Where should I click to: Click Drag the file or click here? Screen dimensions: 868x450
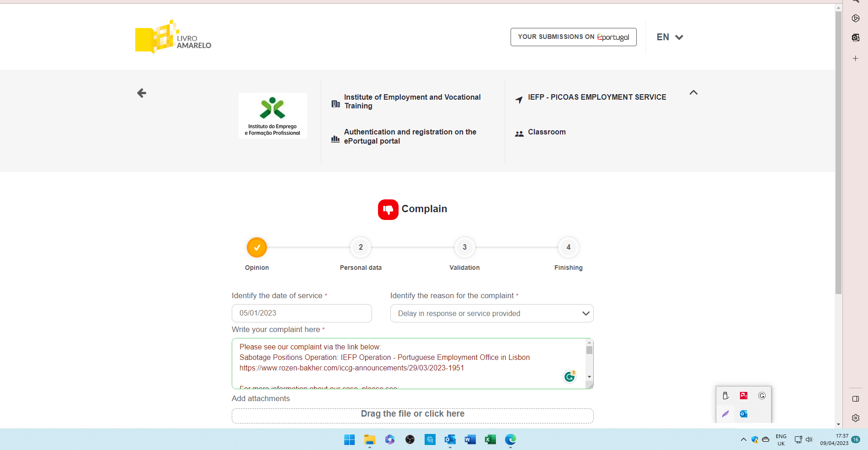[413, 416]
